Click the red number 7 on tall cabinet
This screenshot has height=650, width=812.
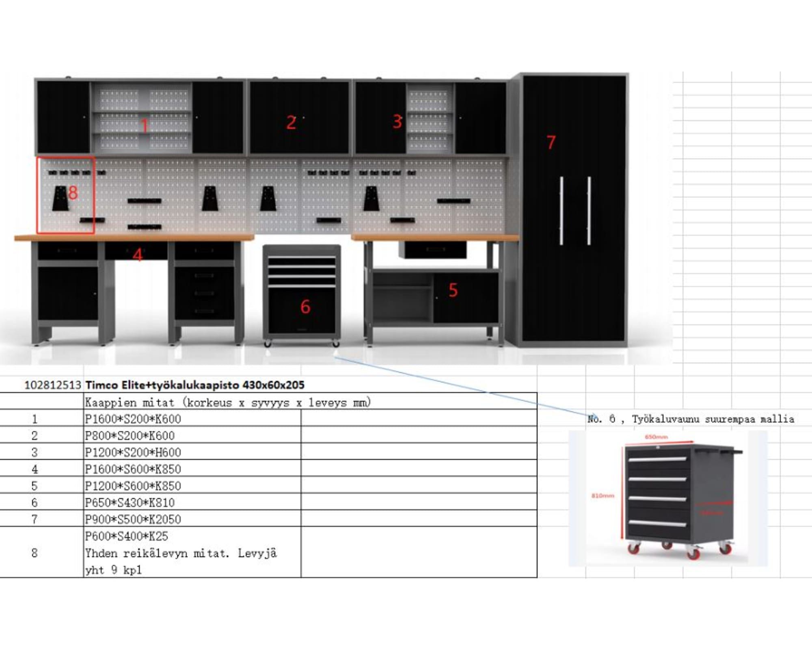(551, 142)
